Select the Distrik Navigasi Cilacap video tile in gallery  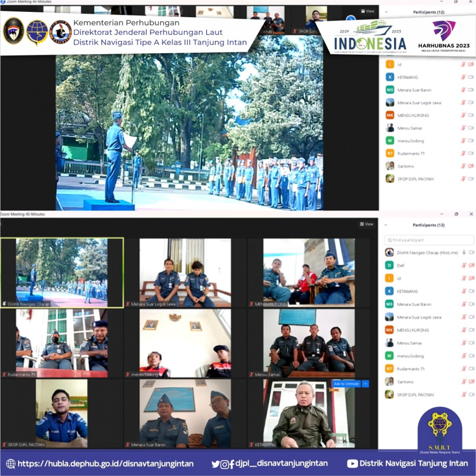[x=61, y=273]
